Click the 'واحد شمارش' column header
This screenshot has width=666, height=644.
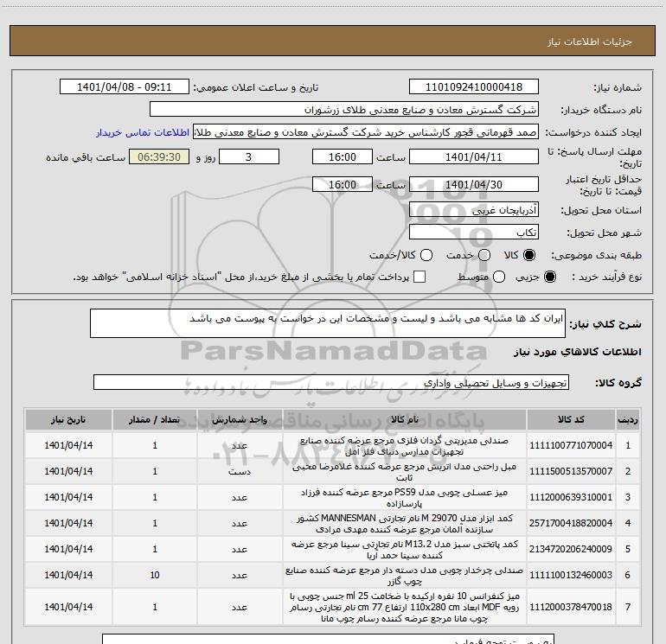[x=240, y=420]
